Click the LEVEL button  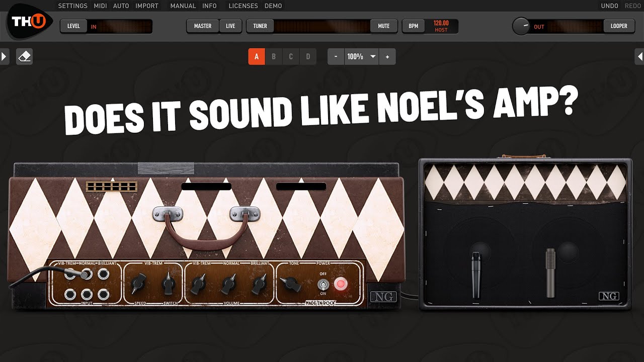click(x=73, y=26)
